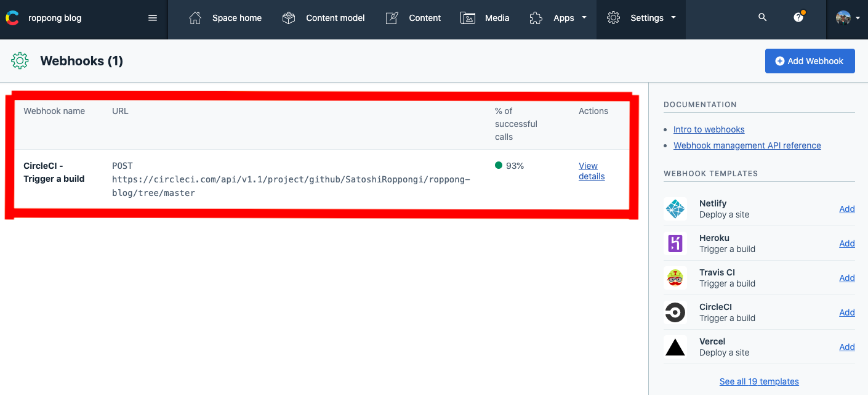Click the Apps puzzle piece icon

tap(536, 18)
